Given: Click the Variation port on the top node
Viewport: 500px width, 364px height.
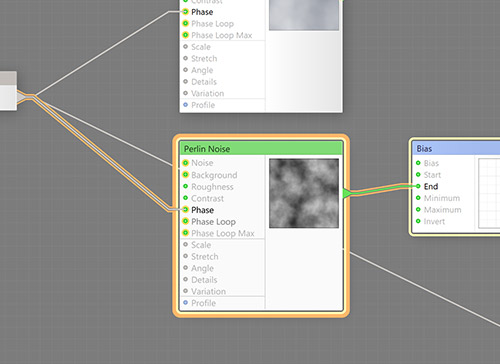Looking at the screenshot, I should 186,93.
